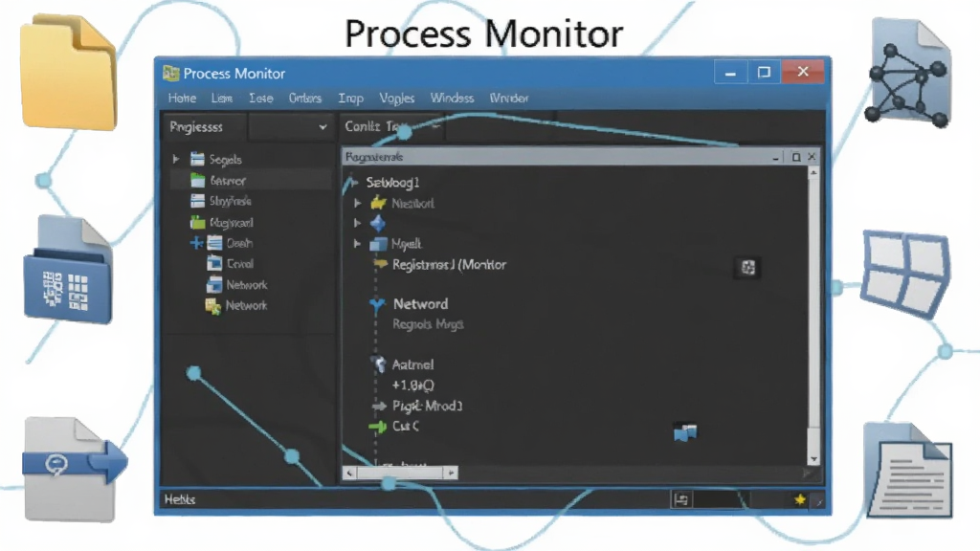Close the inner "Rogxiteræls" panel

click(x=812, y=157)
